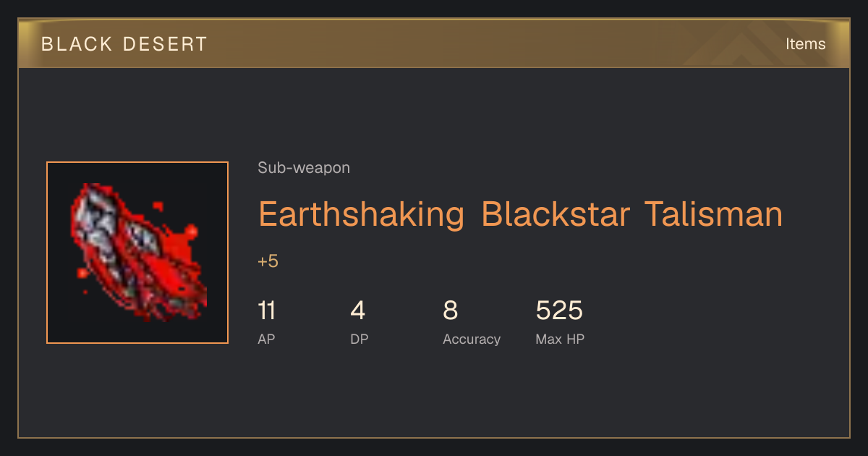Click the +5 enhancement level text
The height and width of the screenshot is (456, 868).
point(268,261)
